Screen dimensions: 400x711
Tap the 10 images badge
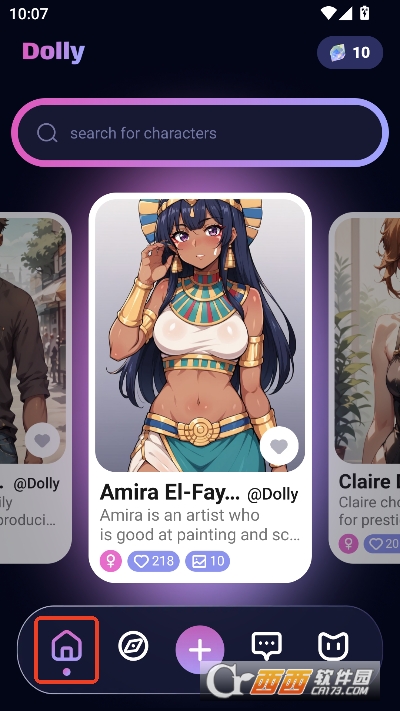(x=207, y=561)
